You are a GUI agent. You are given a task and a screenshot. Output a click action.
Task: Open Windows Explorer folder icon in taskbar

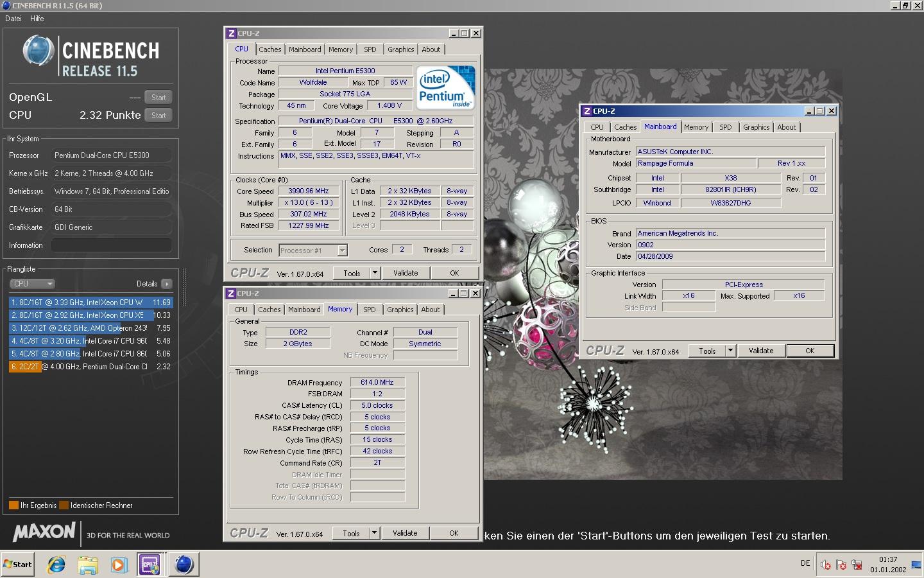click(x=88, y=565)
